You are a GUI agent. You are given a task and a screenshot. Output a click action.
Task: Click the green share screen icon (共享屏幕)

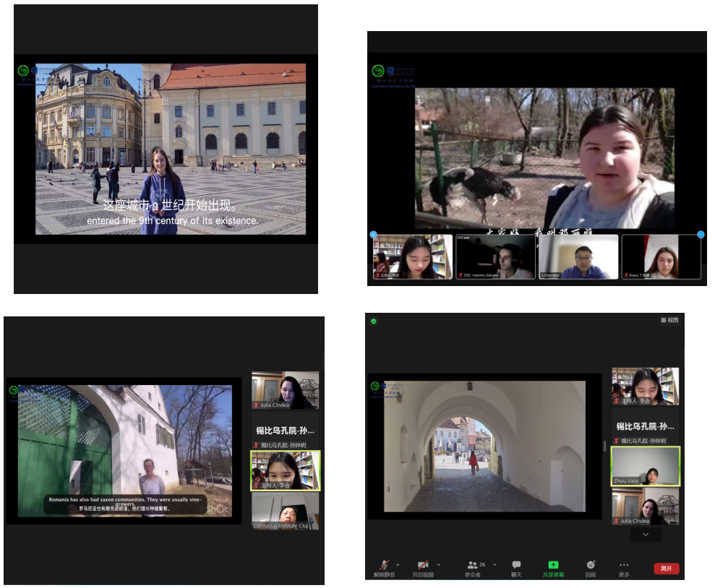553,565
